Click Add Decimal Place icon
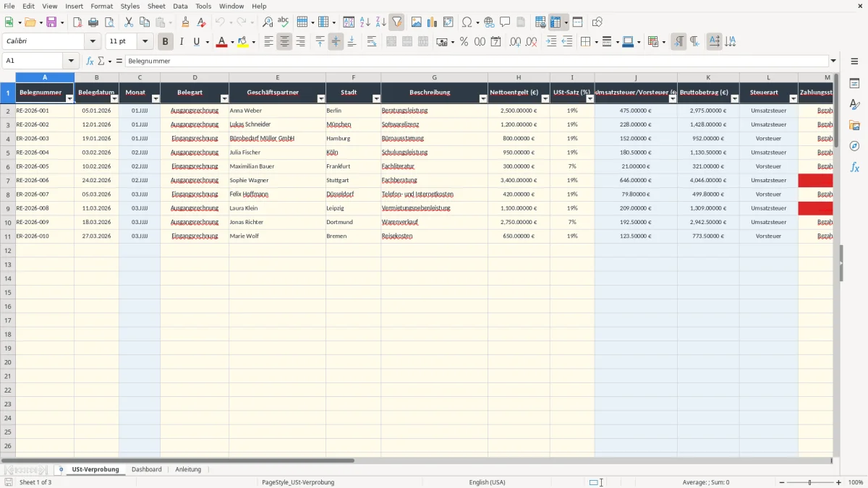Image resolution: width=868 pixels, height=488 pixels. (x=515, y=42)
